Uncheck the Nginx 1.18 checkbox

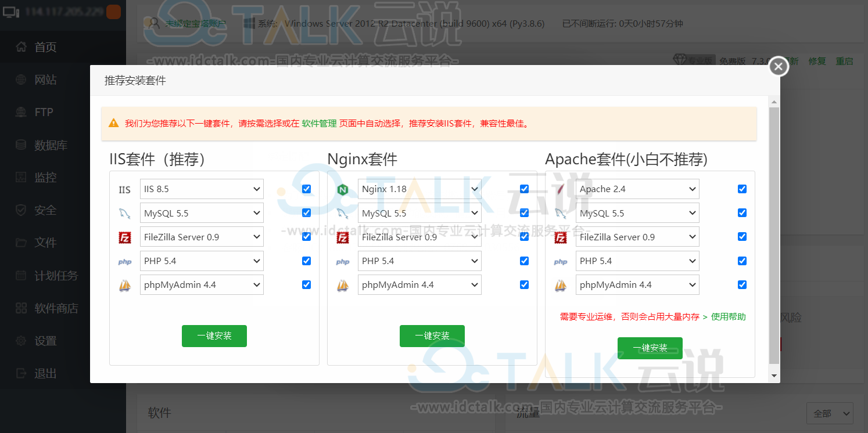(524, 189)
